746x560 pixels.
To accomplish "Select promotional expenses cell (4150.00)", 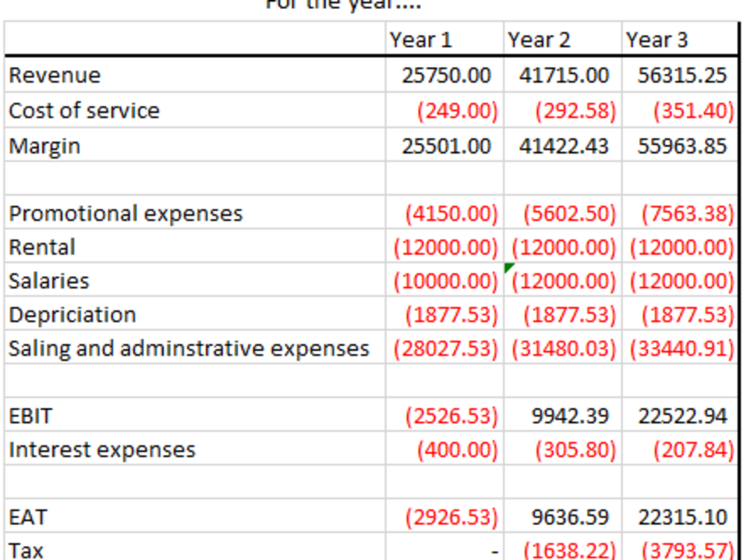I will [x=445, y=213].
